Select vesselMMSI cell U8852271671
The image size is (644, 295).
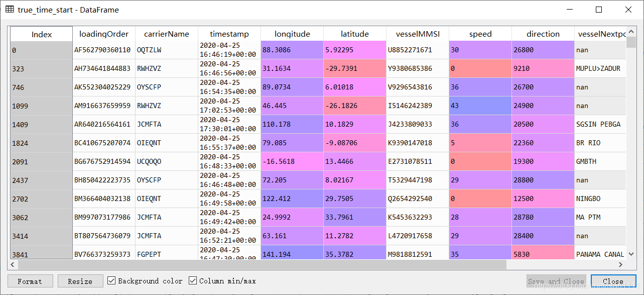click(418, 50)
